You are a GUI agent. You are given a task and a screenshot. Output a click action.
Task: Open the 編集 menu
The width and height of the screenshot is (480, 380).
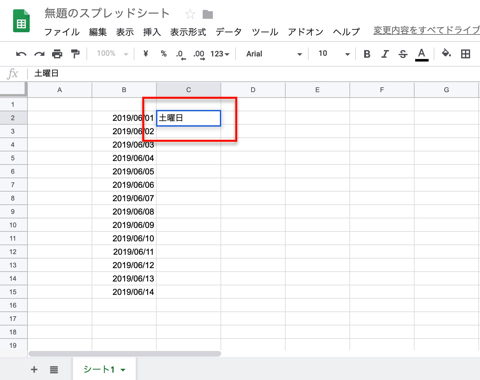[98, 32]
